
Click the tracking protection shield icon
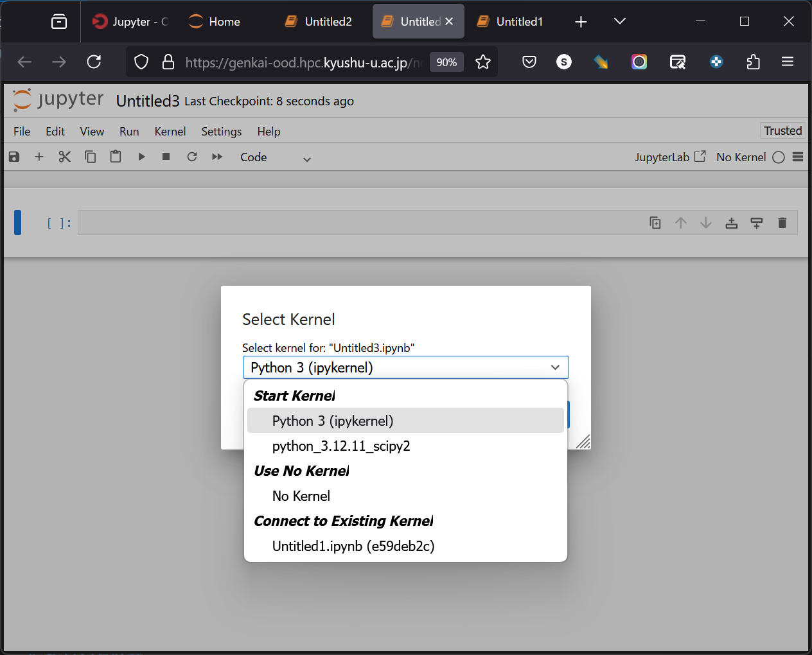tap(141, 62)
